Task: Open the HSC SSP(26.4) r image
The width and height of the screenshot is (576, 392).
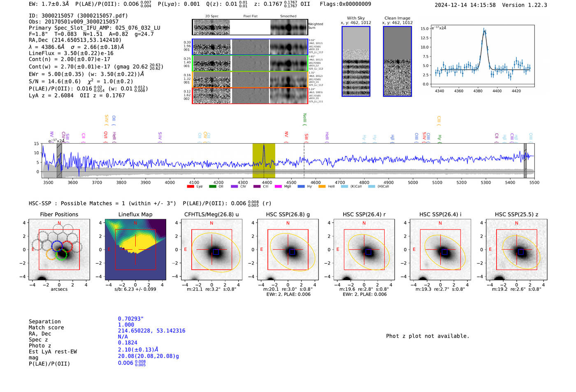Action: click(364, 250)
